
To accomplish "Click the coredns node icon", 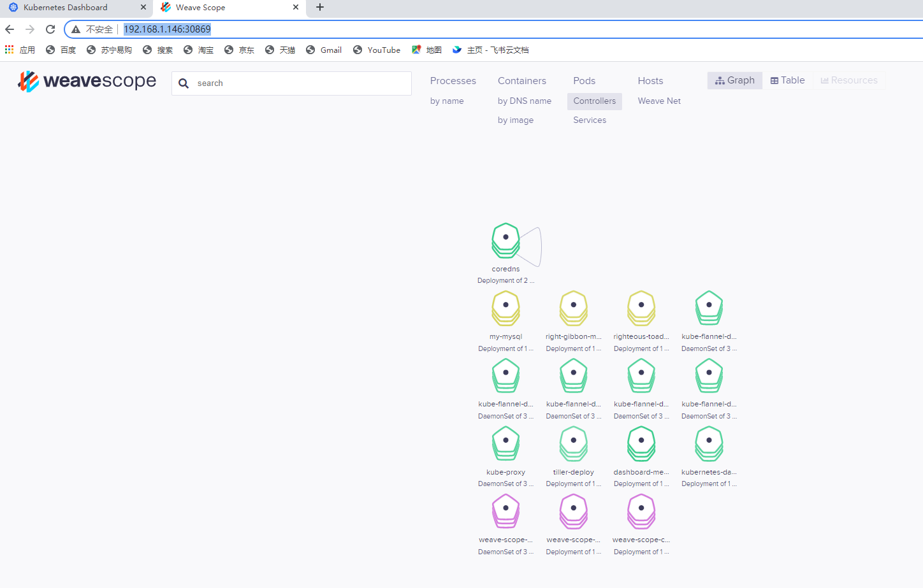I will click(x=505, y=240).
